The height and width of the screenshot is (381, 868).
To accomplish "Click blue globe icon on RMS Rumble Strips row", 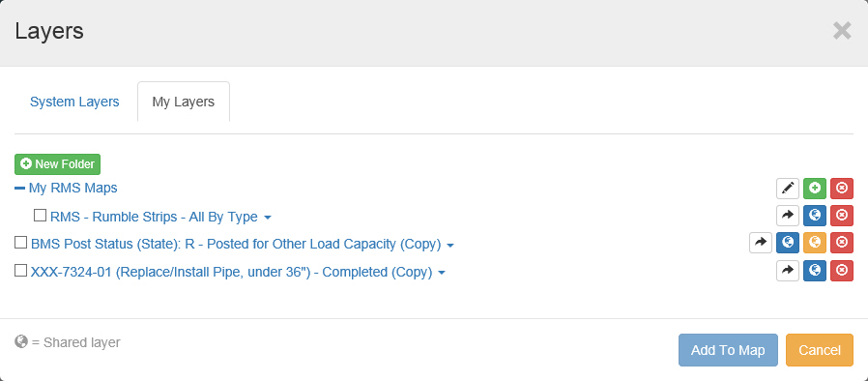I will pos(814,216).
